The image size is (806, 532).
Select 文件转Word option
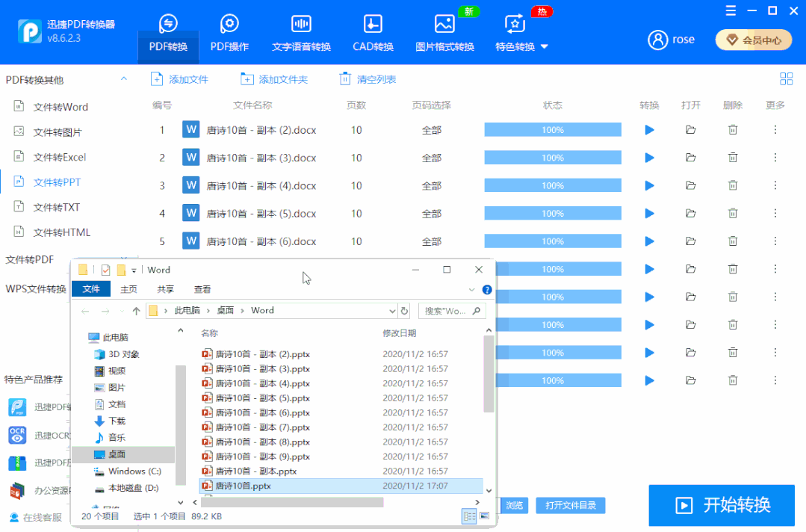pos(61,107)
